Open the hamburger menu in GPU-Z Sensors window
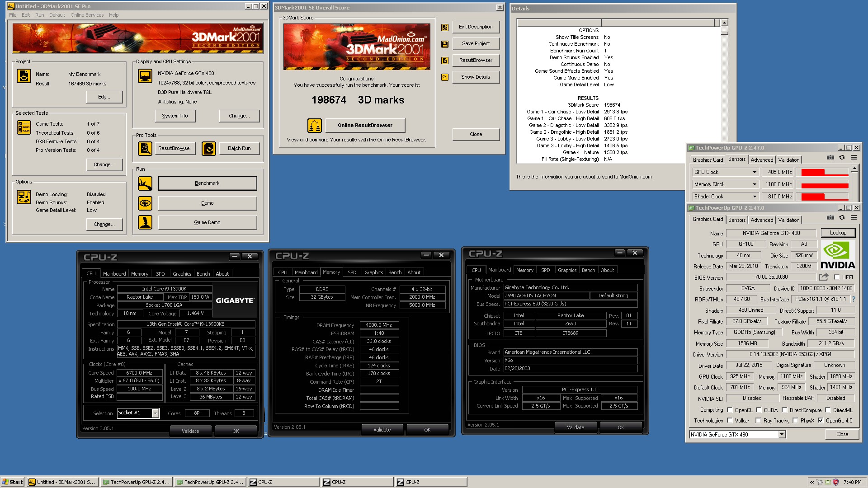The height and width of the screenshot is (488, 868). click(x=854, y=158)
